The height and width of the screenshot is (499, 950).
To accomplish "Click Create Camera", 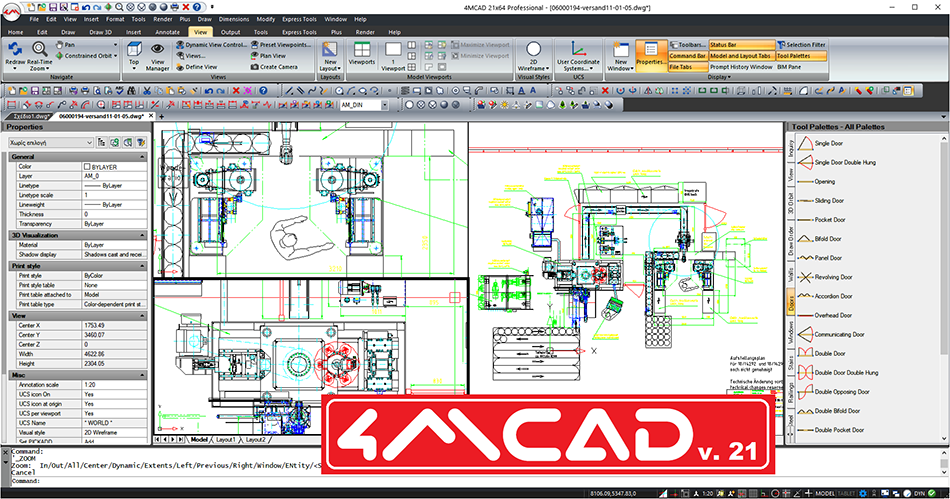I will tap(274, 67).
